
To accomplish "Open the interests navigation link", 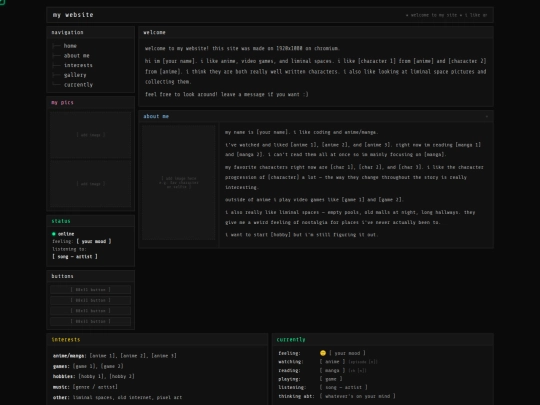I will click(78, 65).
